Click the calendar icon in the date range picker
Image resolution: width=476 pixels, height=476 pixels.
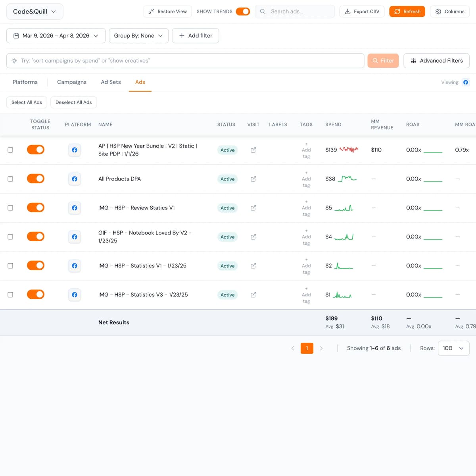(x=16, y=35)
